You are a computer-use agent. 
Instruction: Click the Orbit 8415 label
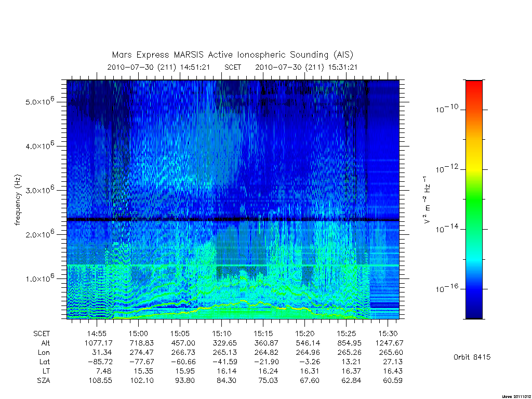(x=472, y=357)
